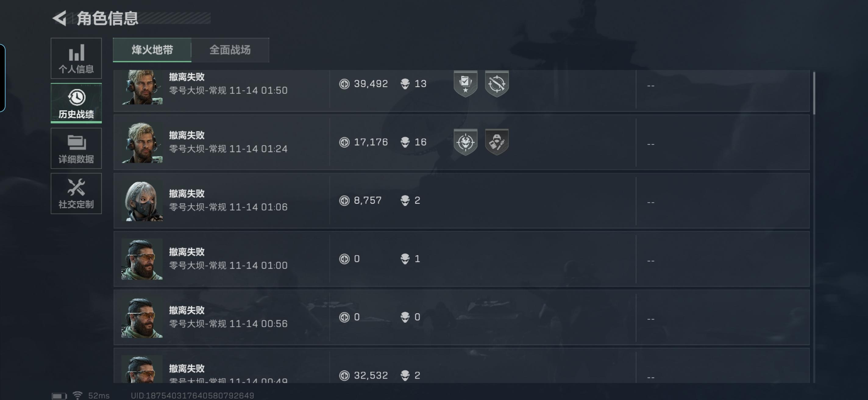
Task: Click masked female operator avatar
Action: [142, 201]
